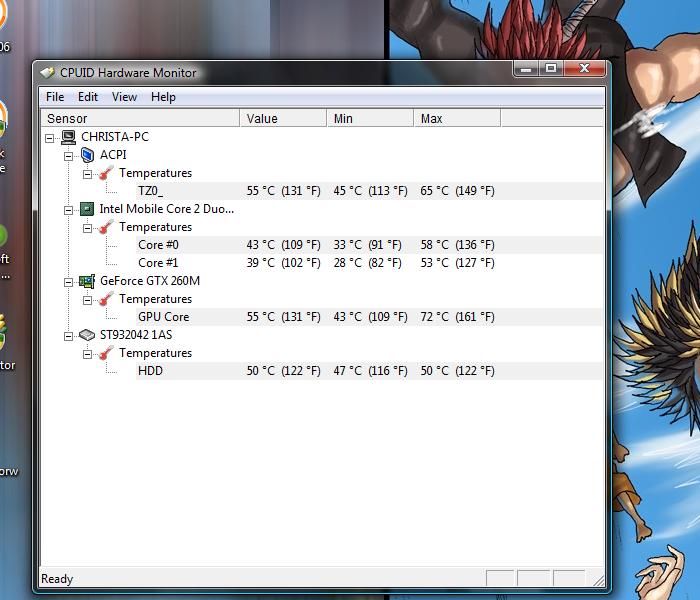Maximize the Hardware Monitor window

[551, 69]
